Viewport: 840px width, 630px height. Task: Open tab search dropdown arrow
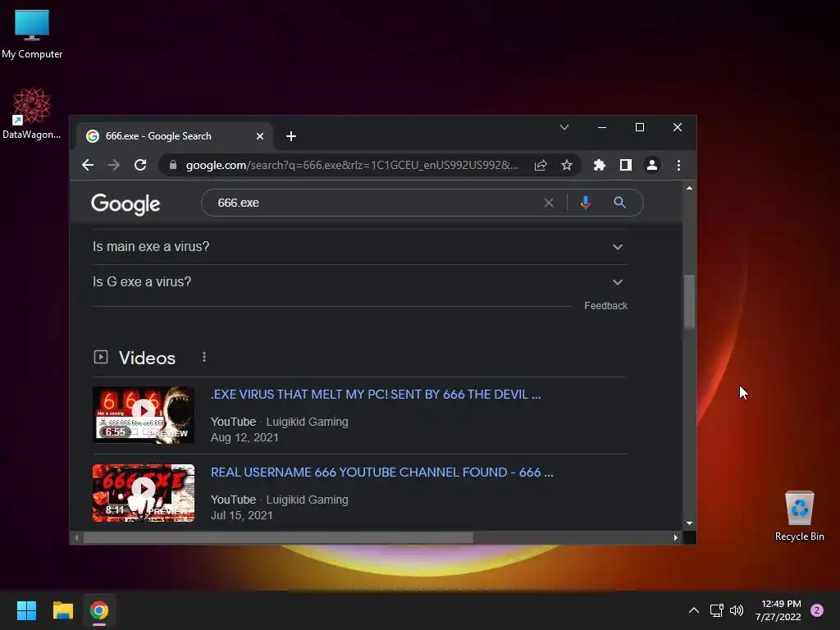(564, 127)
